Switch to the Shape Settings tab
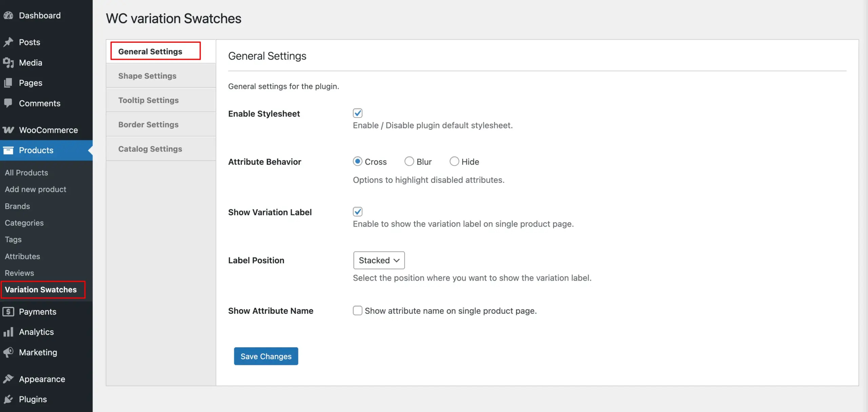Viewport: 868px width, 412px height. (147, 76)
